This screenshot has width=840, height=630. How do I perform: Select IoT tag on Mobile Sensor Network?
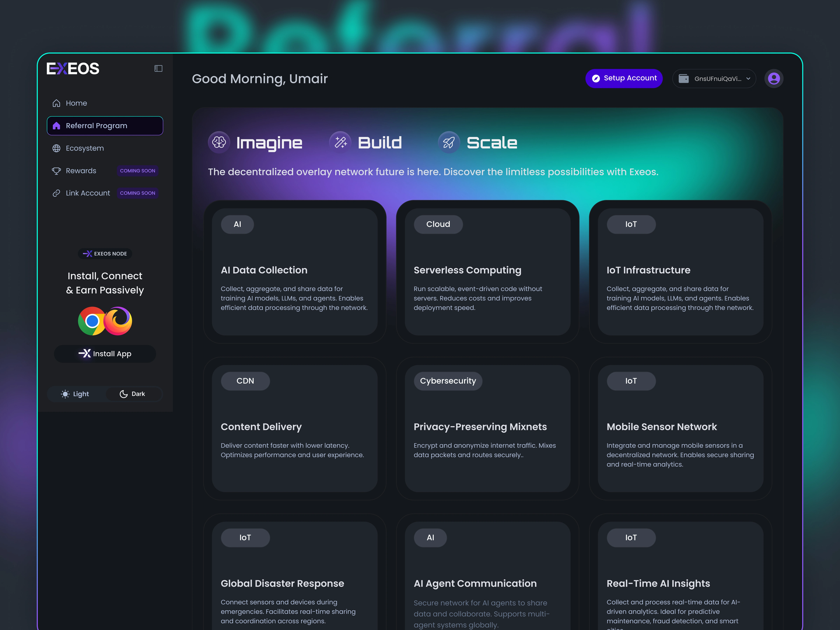(x=631, y=381)
